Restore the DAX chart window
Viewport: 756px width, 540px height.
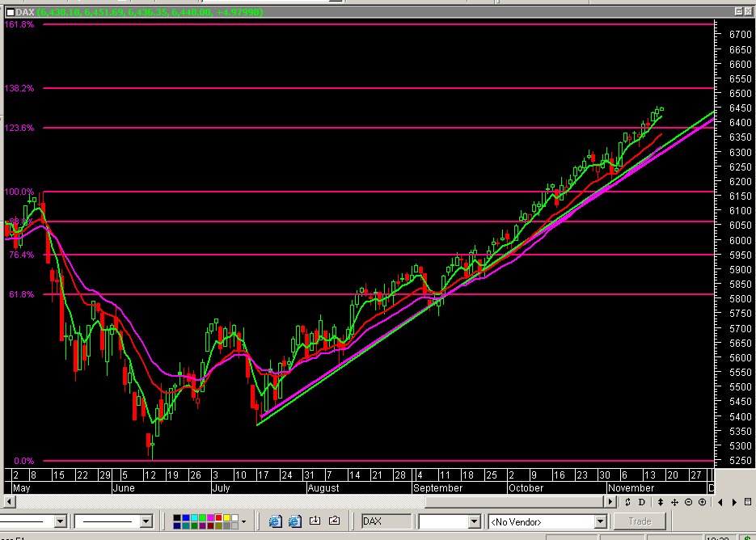click(x=739, y=11)
